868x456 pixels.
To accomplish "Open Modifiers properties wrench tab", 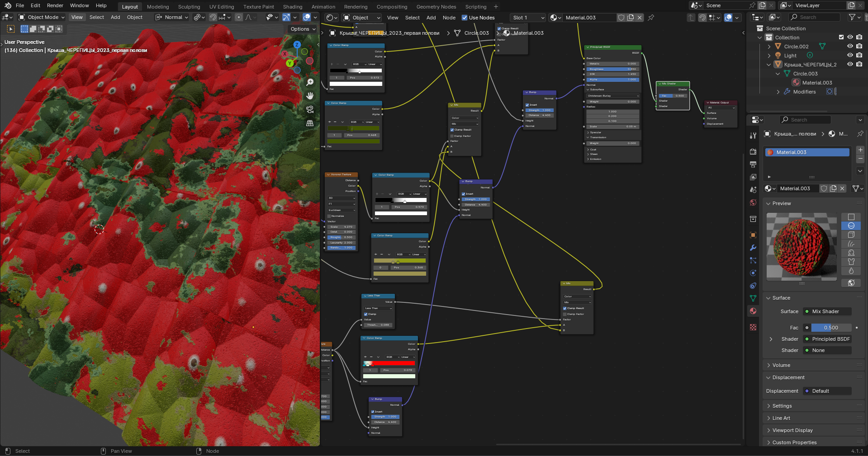I will click(x=753, y=248).
